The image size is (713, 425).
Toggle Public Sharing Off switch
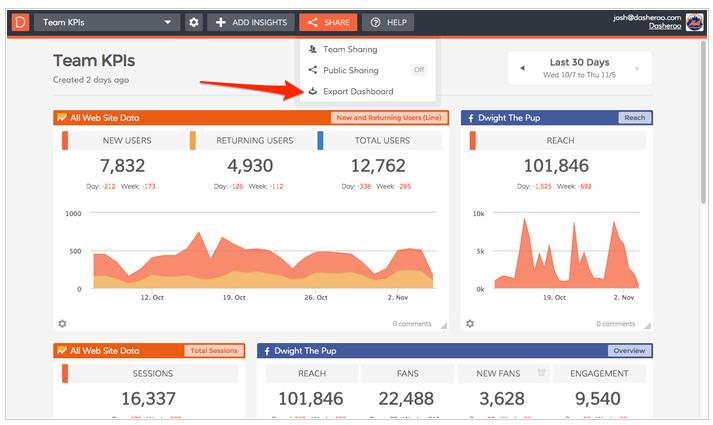pyautogui.click(x=419, y=70)
